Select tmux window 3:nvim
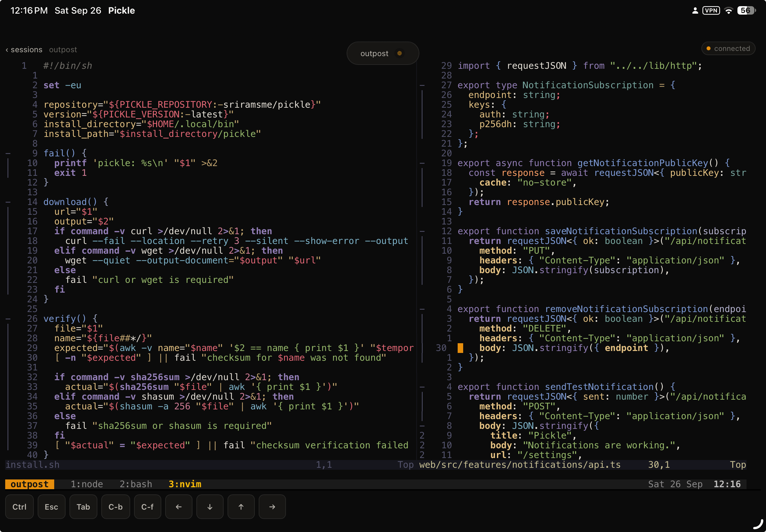 185,484
